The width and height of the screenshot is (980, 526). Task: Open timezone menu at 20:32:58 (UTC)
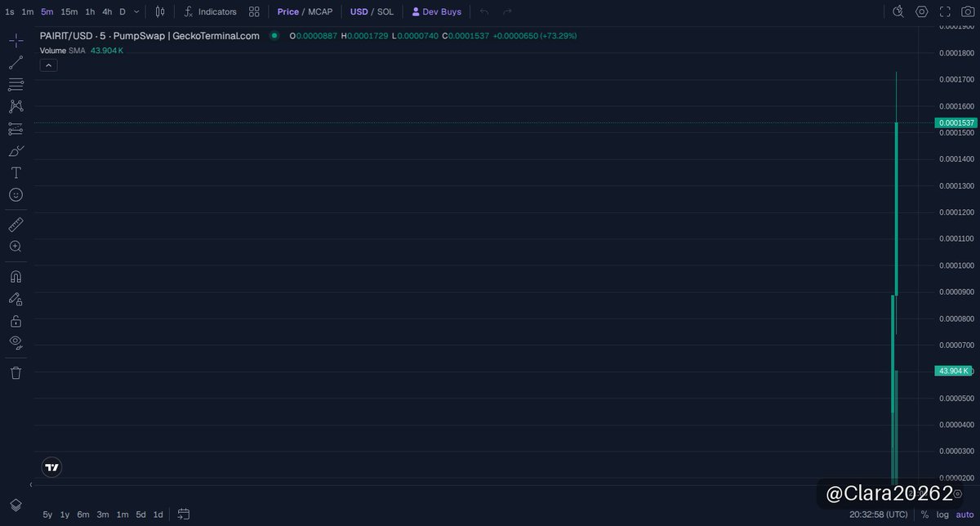coord(878,515)
